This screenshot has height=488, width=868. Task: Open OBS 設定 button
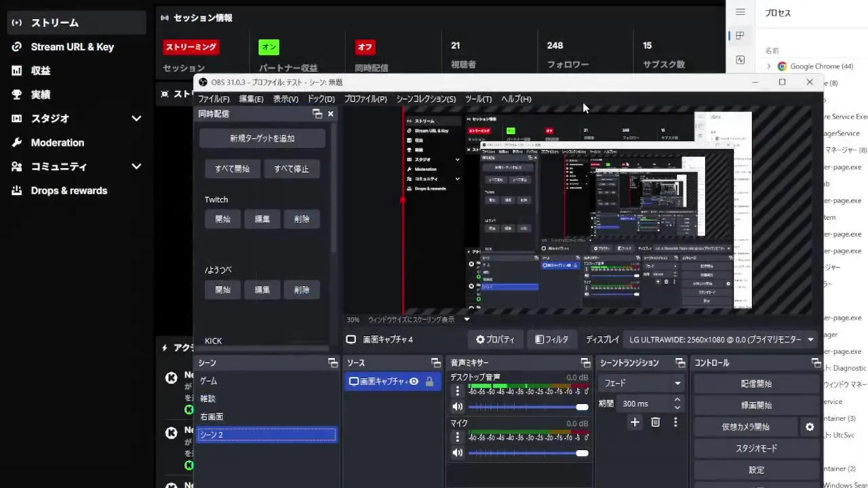pos(756,470)
